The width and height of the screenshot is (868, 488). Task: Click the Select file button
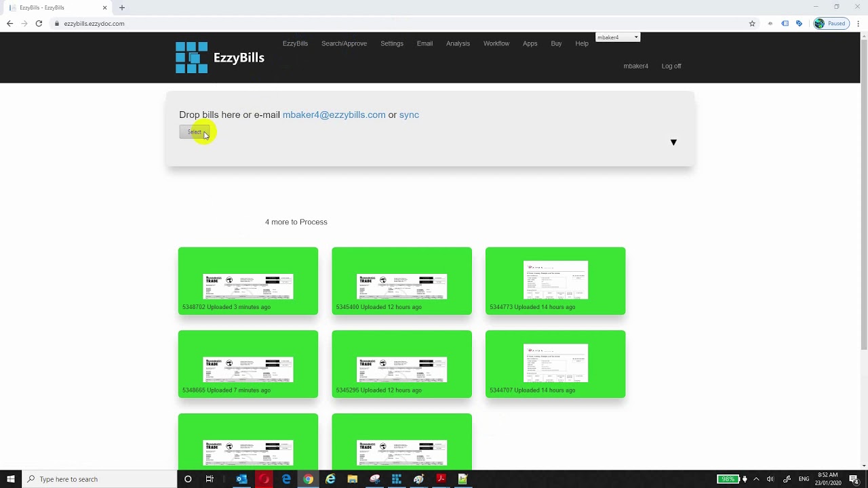pos(195,132)
